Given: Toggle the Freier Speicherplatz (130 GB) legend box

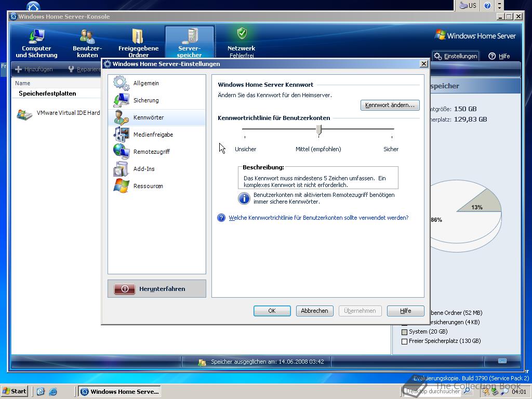Looking at the screenshot, I should (x=404, y=342).
